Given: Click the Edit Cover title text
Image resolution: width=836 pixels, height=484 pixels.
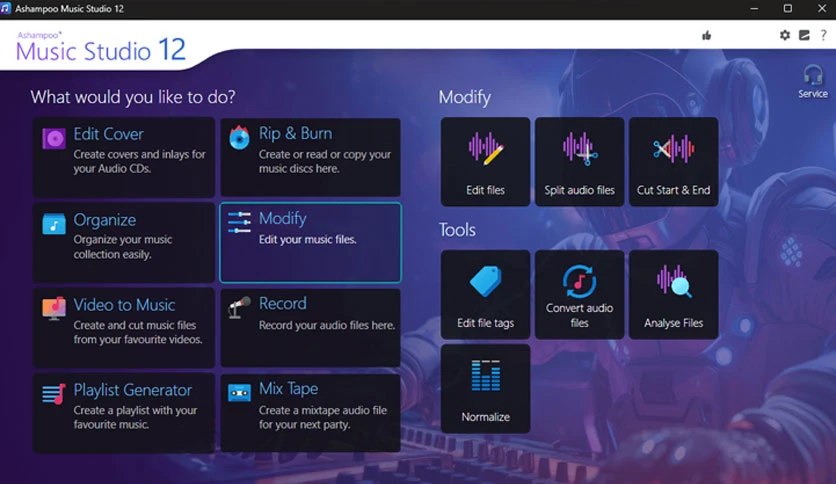Looking at the screenshot, I should pyautogui.click(x=108, y=134).
